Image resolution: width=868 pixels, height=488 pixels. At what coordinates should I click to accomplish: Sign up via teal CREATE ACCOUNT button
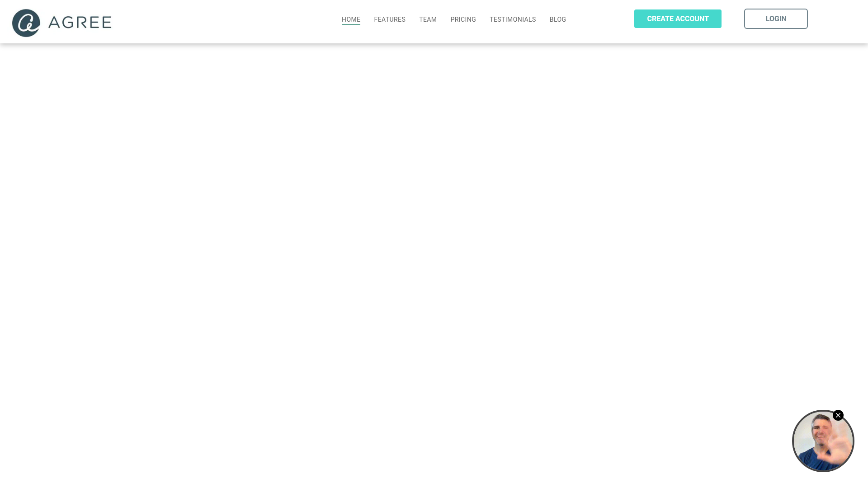pyautogui.click(x=678, y=19)
